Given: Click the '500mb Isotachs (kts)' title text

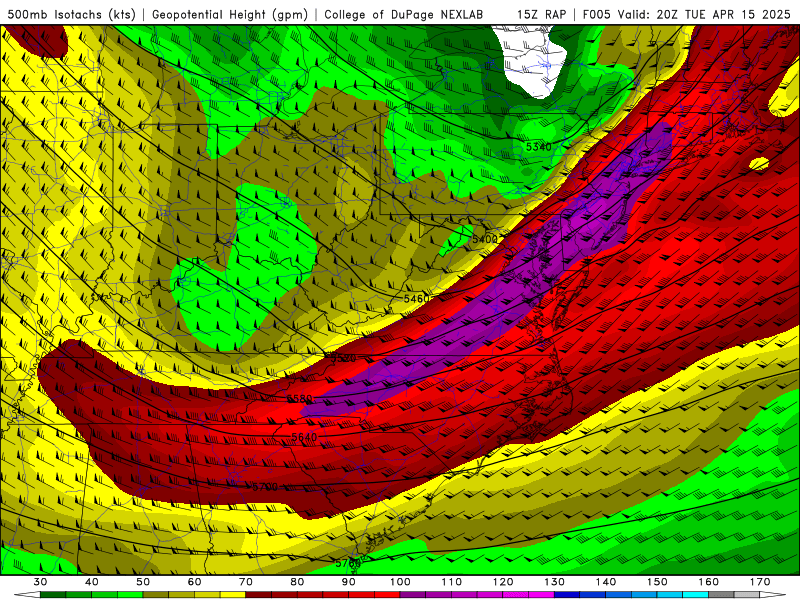Looking at the screenshot, I should (x=71, y=15).
